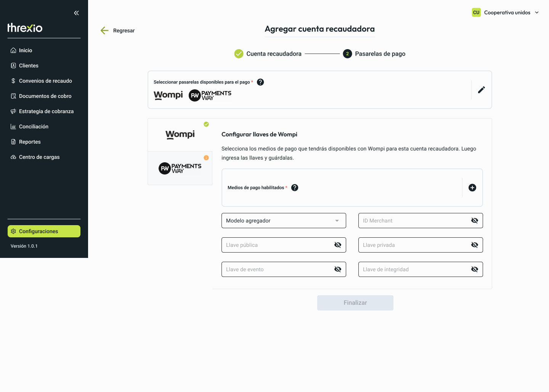Screen dimensions: 549x392
Task: Focus the Llave de evento input field
Action: pos(284,269)
